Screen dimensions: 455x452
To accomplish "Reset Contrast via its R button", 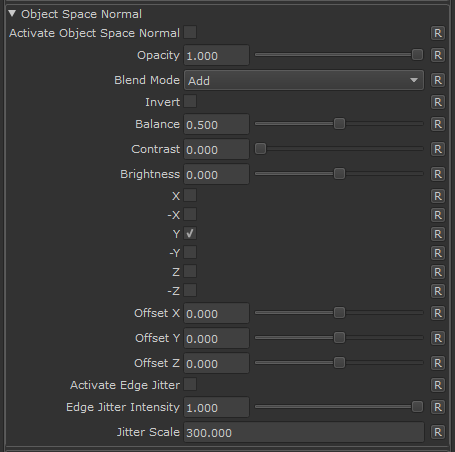I will click(x=438, y=149).
